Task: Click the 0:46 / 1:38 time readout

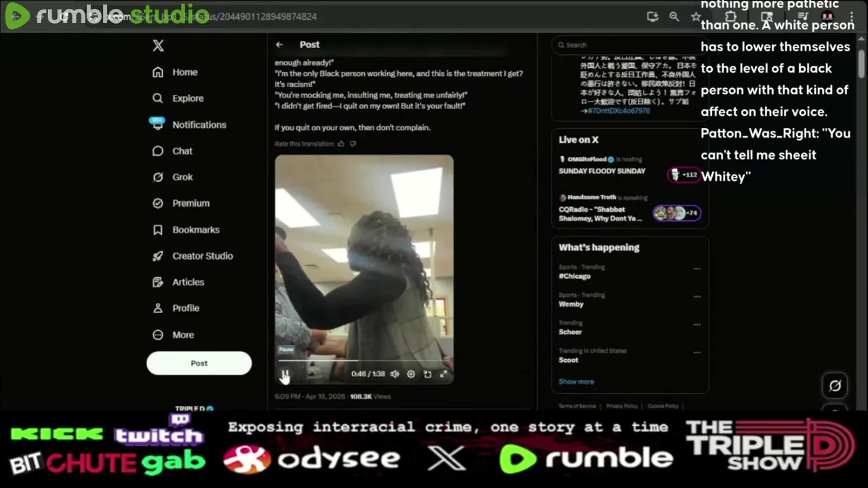Action: click(x=368, y=374)
